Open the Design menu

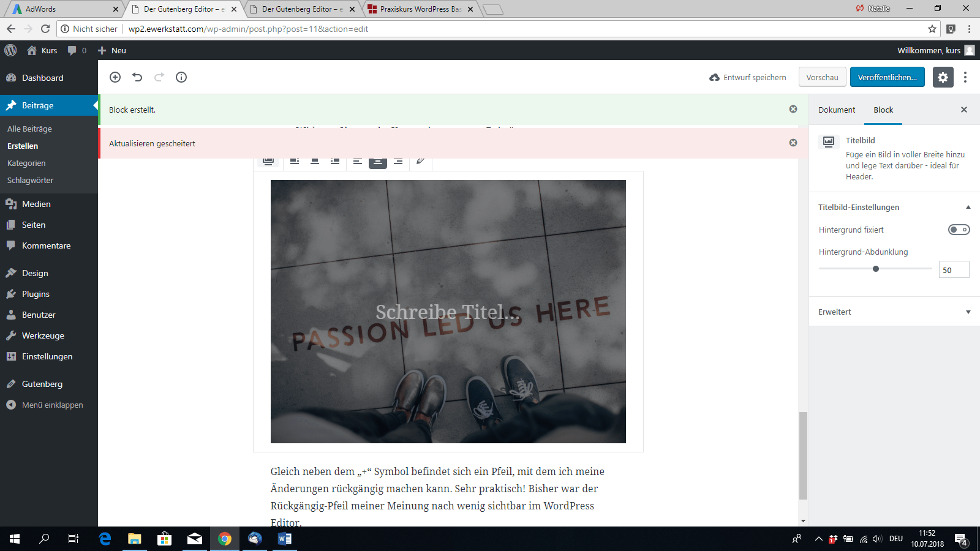pyautogui.click(x=49, y=273)
